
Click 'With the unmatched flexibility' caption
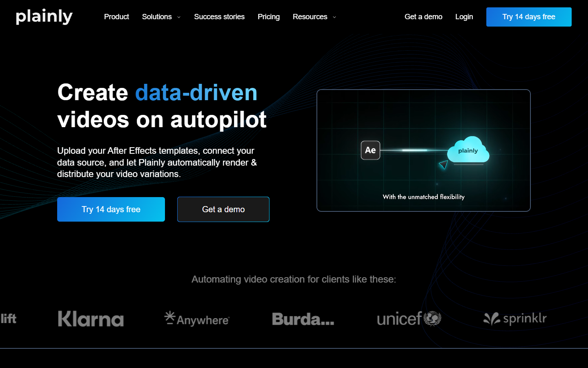coord(423,197)
